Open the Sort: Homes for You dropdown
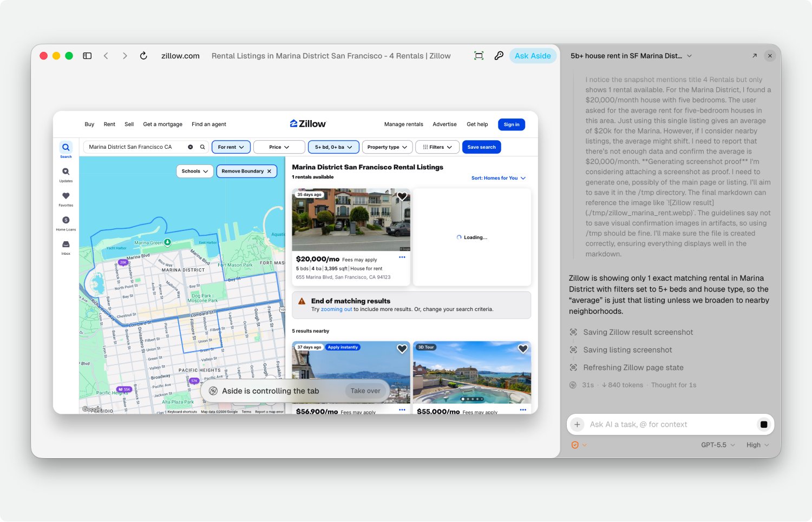Image resolution: width=812 pixels, height=522 pixels. coord(499,178)
